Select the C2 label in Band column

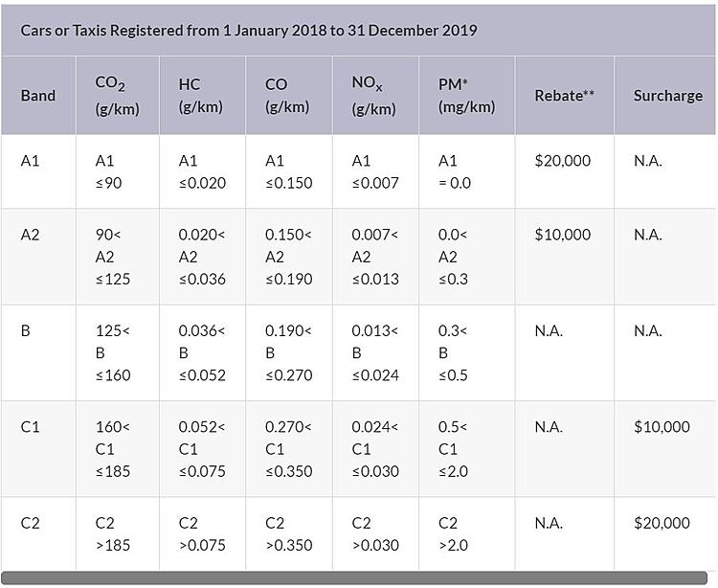pyautogui.click(x=31, y=523)
